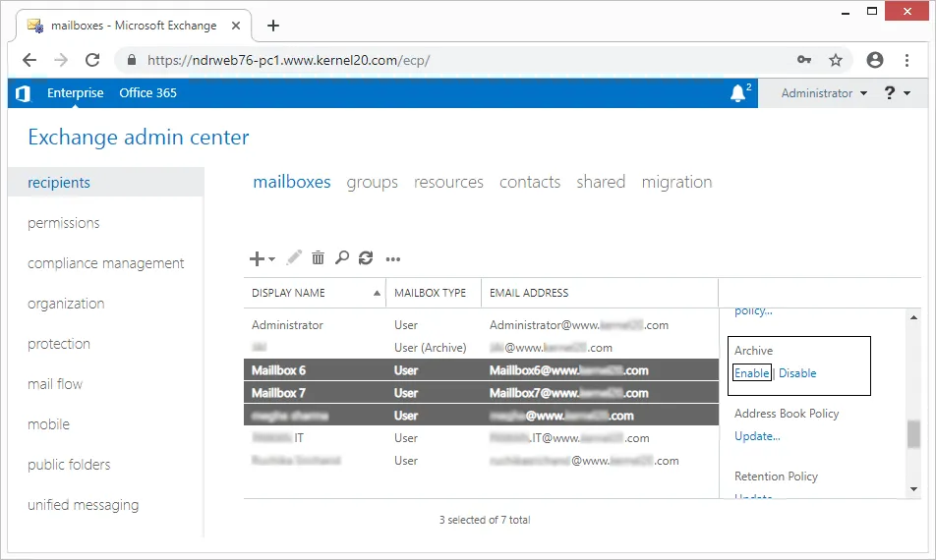Viewport: 936px width, 560px height.
Task: Open the more options ellipsis menu
Action: [393, 259]
